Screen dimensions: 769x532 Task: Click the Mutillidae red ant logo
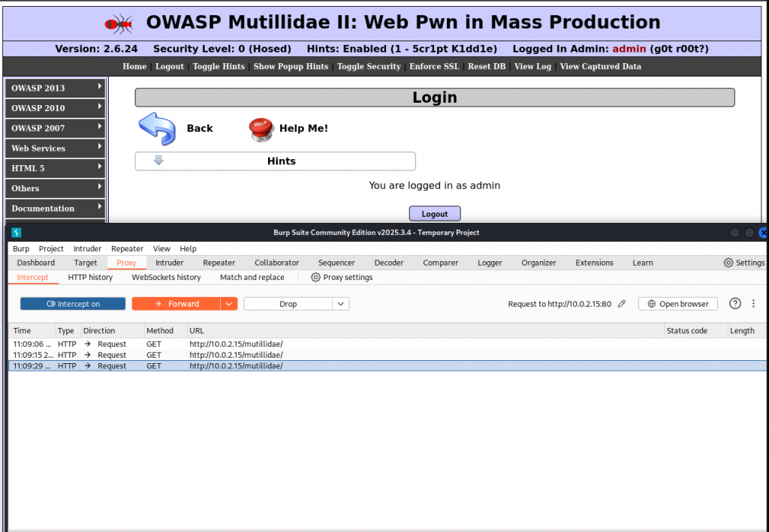(119, 23)
